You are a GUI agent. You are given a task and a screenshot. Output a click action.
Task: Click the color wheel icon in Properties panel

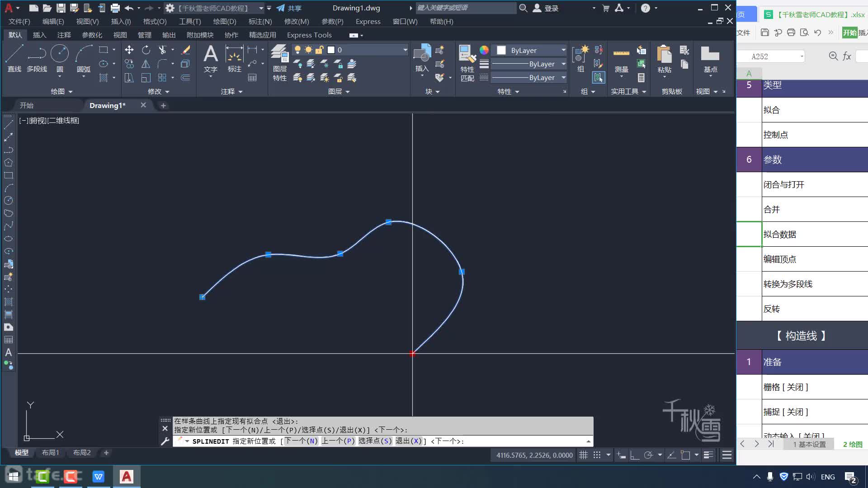(x=484, y=50)
